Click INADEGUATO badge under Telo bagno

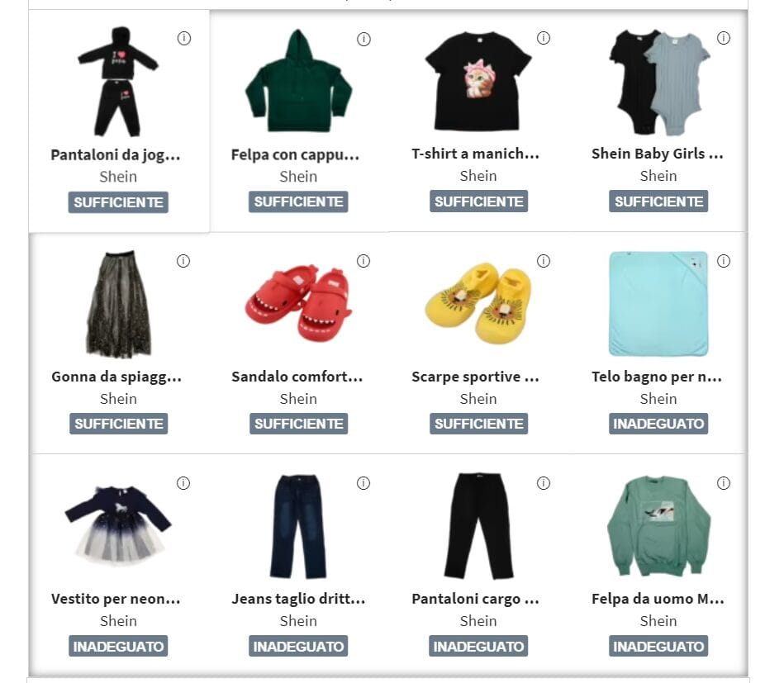[x=658, y=424]
